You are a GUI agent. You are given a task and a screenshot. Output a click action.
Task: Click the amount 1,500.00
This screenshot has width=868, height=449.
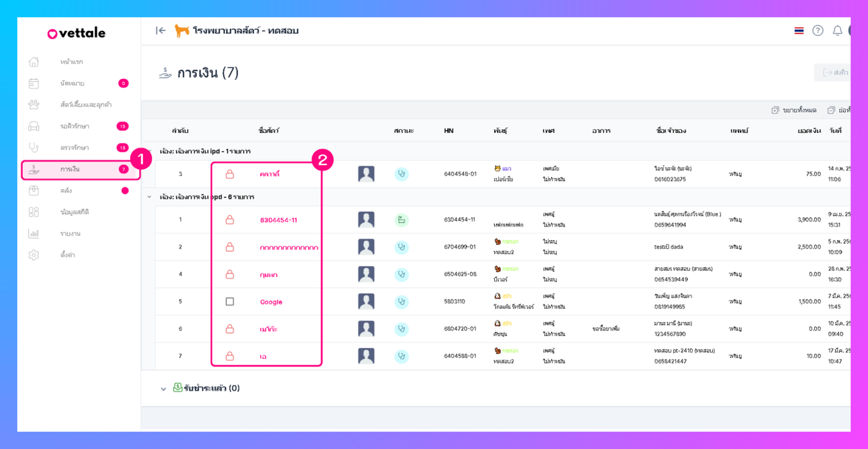(x=809, y=301)
